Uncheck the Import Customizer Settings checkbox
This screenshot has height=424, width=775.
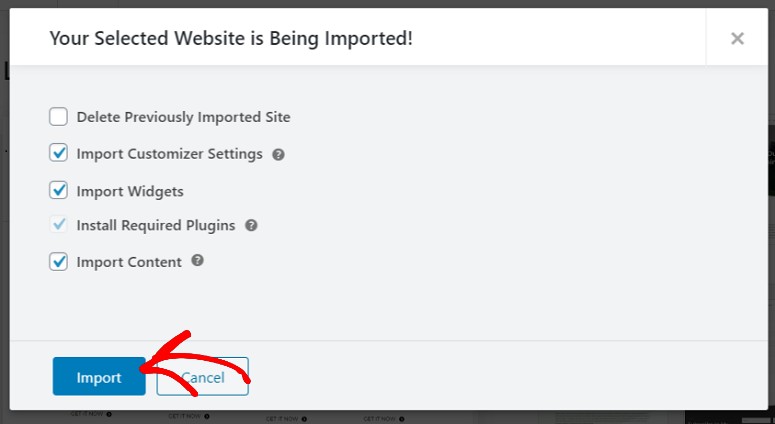[x=58, y=153]
